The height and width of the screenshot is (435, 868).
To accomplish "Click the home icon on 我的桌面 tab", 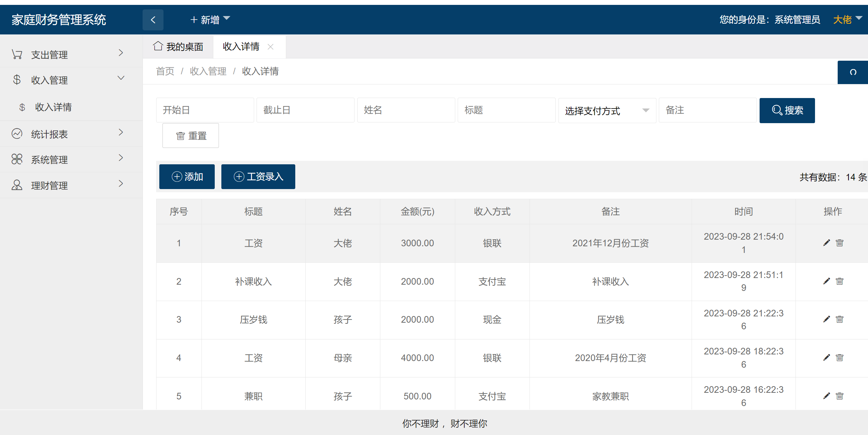I will [x=158, y=46].
